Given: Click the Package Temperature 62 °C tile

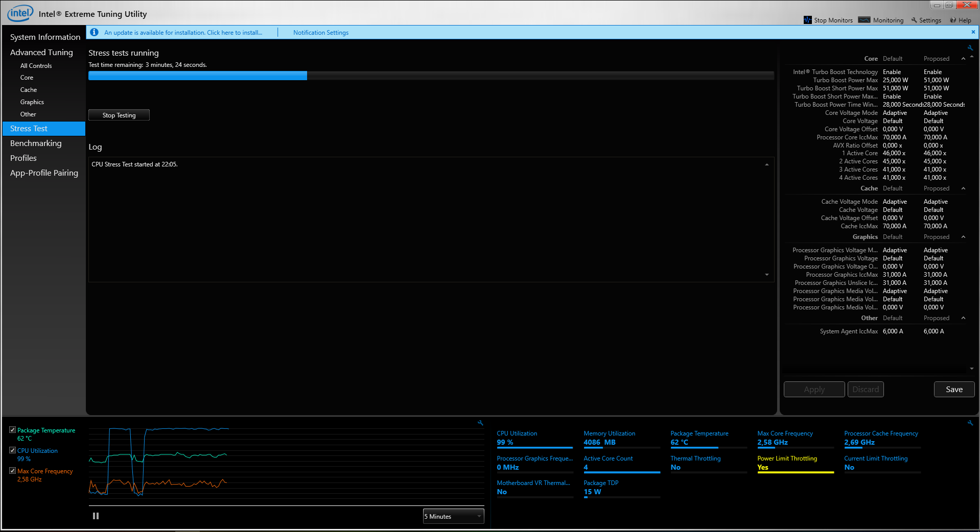Looking at the screenshot, I should coord(708,439).
